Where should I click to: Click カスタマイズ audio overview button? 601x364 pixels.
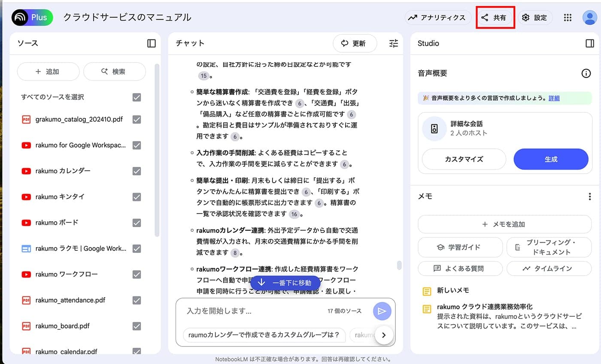coord(464,159)
